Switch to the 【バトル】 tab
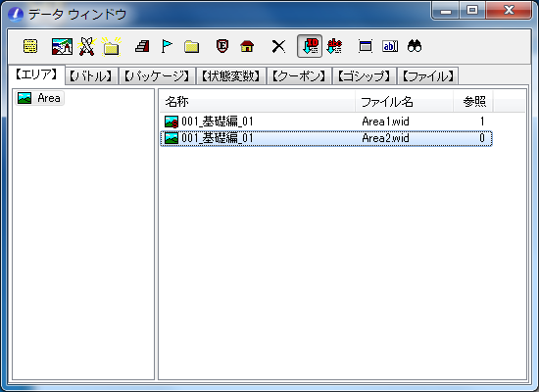The height and width of the screenshot is (392, 539). point(91,76)
